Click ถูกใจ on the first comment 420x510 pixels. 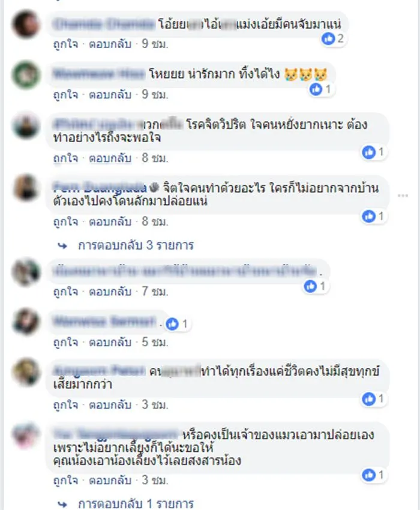(x=66, y=44)
